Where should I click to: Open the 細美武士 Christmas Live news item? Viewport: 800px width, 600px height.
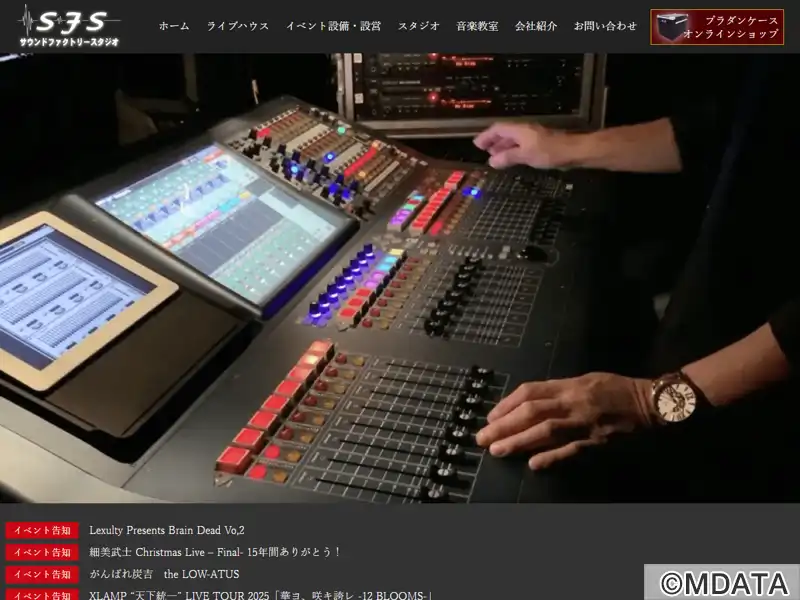pos(215,552)
